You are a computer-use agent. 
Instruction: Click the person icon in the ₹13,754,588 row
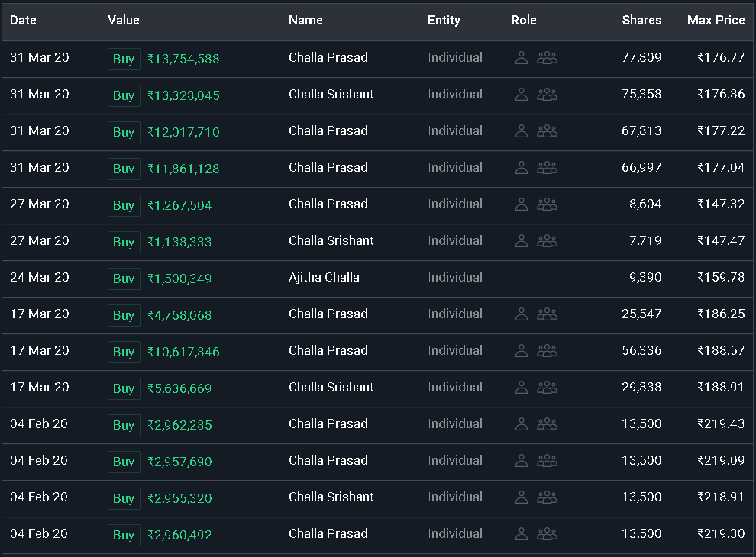(522, 58)
